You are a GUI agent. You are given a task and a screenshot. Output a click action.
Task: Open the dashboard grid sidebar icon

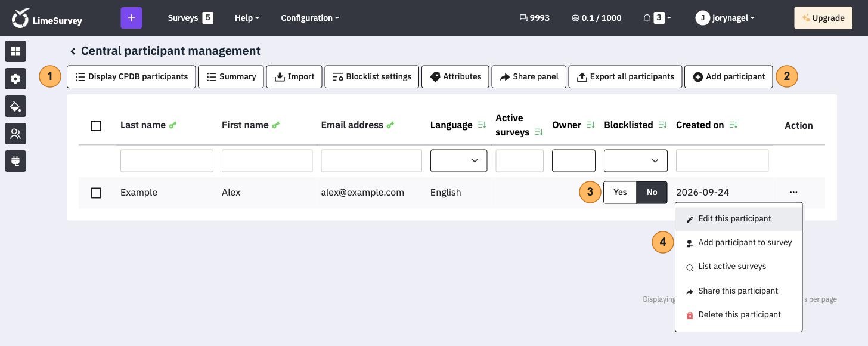click(x=15, y=51)
